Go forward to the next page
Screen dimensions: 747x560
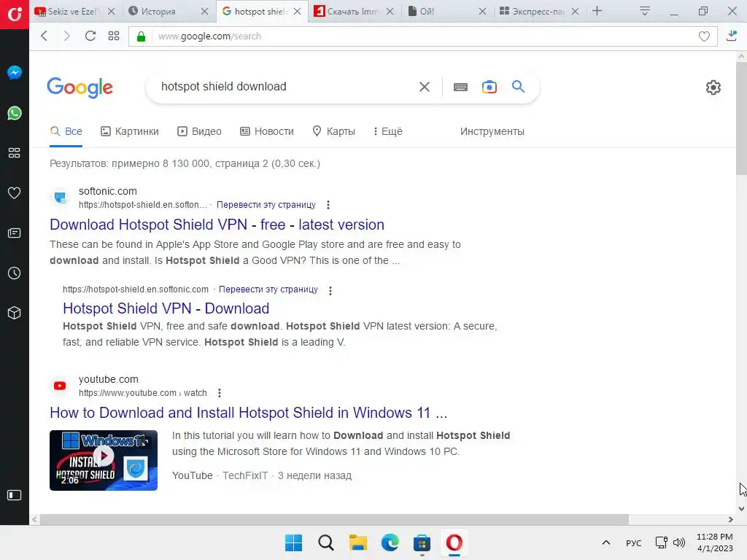66,36
